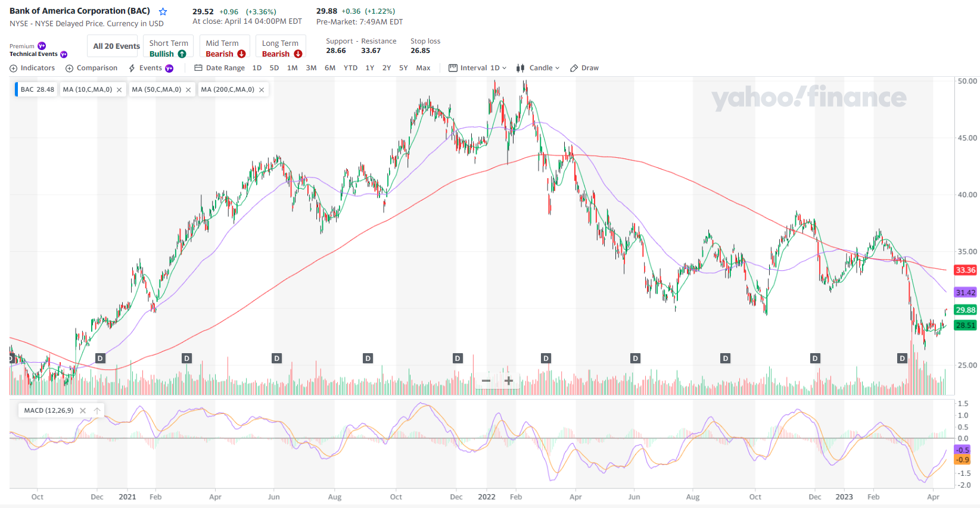Click dividend marker near March 2023
This screenshot has height=508, width=980.
[903, 359]
